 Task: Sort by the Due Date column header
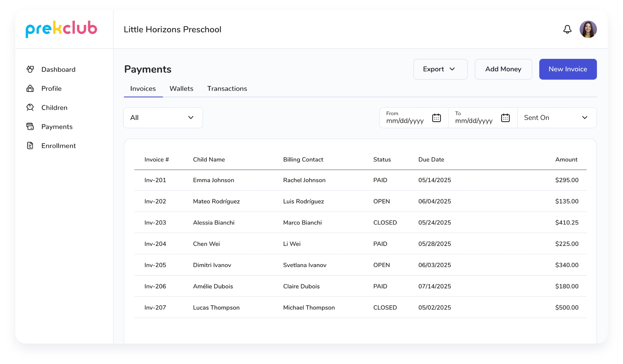pos(431,160)
